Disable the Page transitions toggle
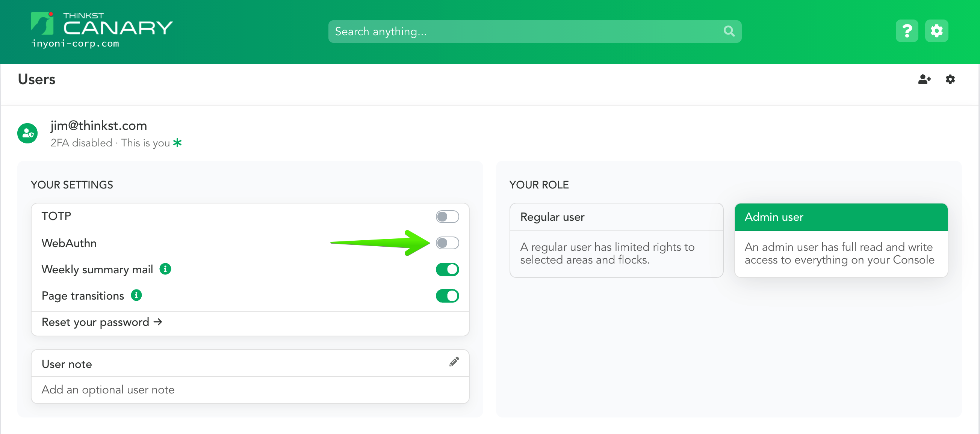This screenshot has width=980, height=434. 447,296
